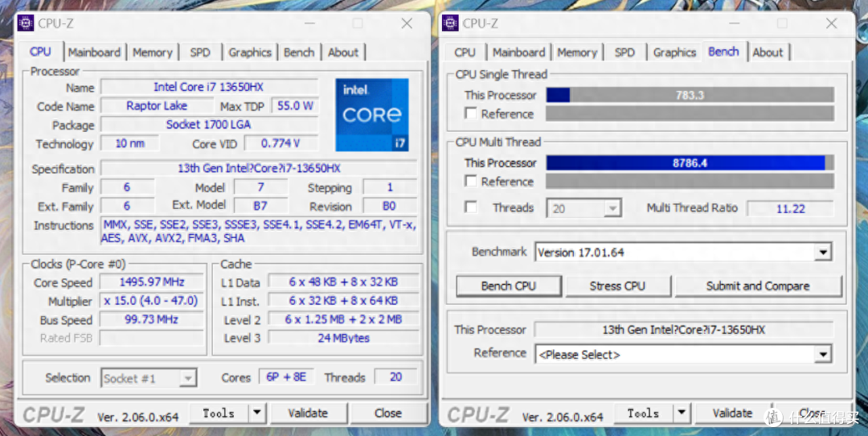This screenshot has width=868, height=436.
Task: Click the Bus Speed value 99.73 MHz
Action: [x=152, y=319]
